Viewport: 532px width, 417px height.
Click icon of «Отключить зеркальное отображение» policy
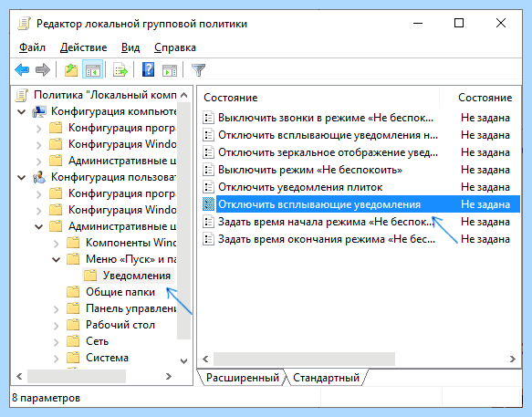coord(208,152)
